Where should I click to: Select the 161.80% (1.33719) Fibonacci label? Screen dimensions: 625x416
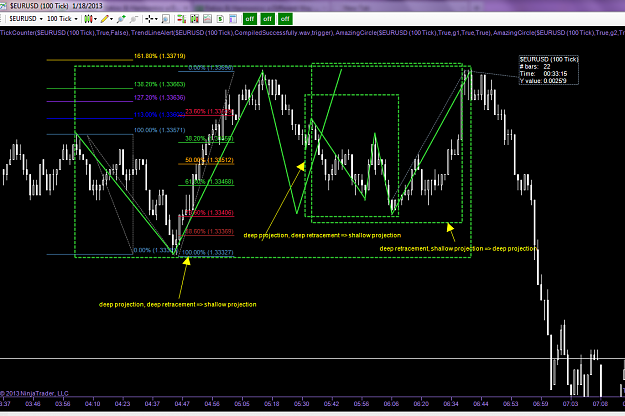coord(159,56)
